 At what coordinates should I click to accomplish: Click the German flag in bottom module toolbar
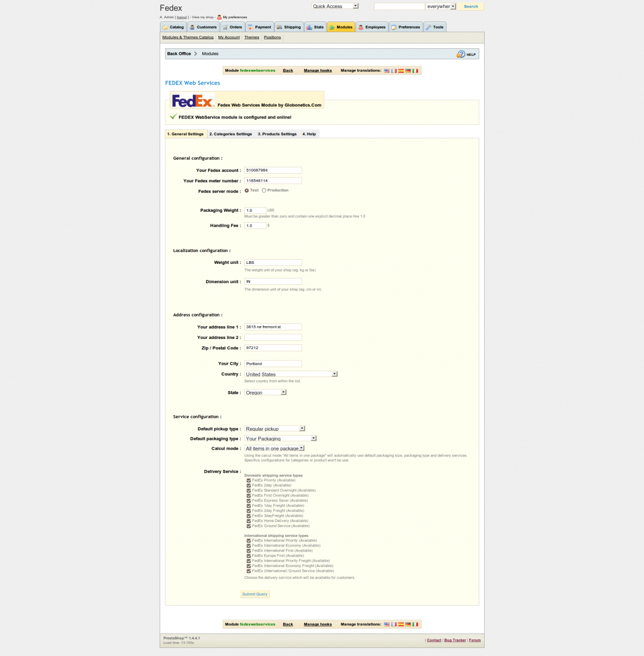click(x=408, y=624)
